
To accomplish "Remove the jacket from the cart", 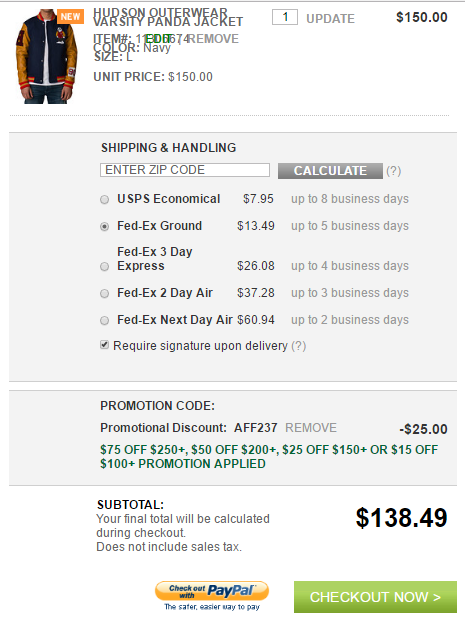I will tap(213, 39).
